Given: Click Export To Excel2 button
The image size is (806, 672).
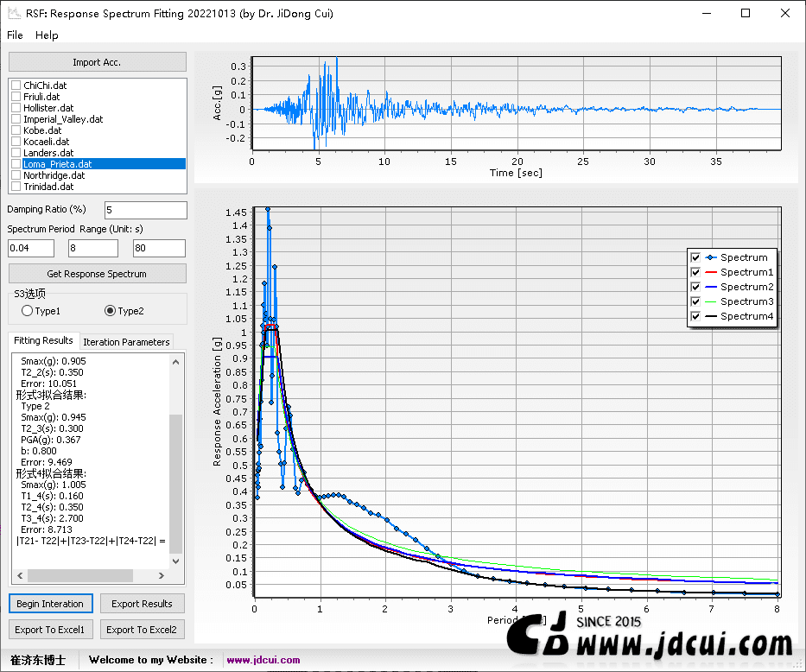Looking at the screenshot, I should tap(142, 630).
